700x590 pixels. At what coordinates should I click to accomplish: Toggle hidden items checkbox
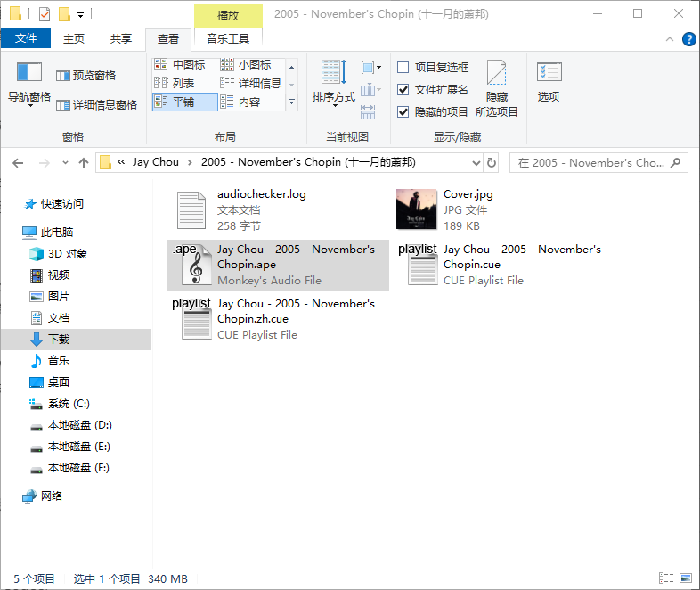(x=403, y=111)
